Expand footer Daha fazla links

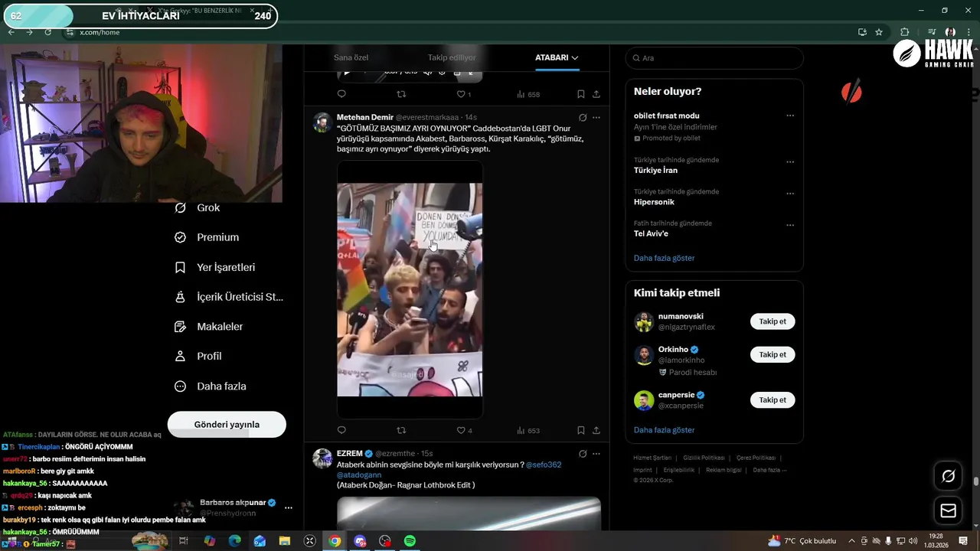(x=769, y=470)
